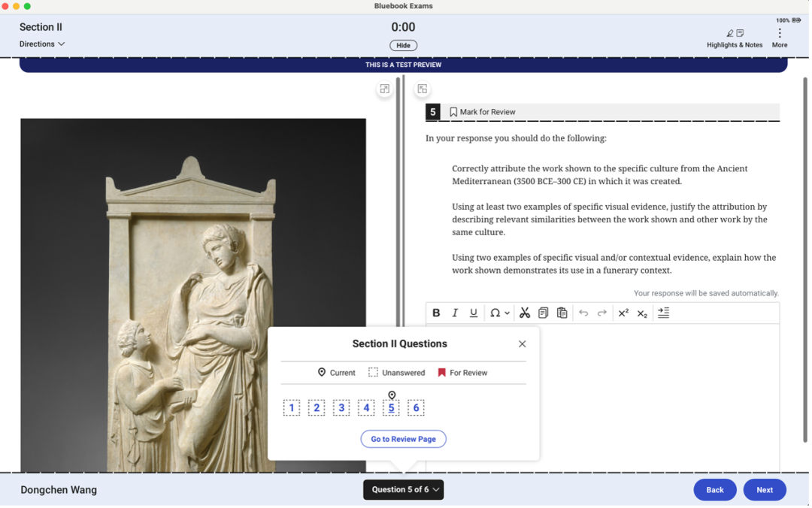Increase indent in the response editor
812x508 pixels.
click(x=663, y=313)
